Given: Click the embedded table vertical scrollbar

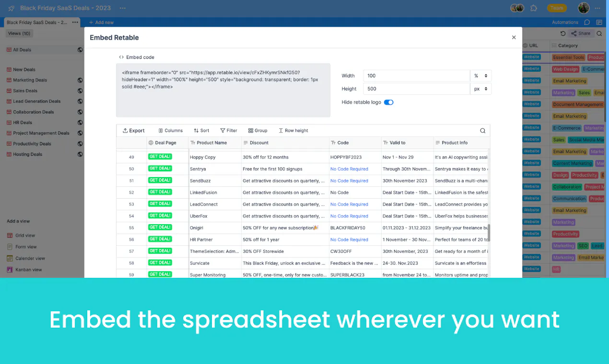Looking at the screenshot, I should point(489,232).
